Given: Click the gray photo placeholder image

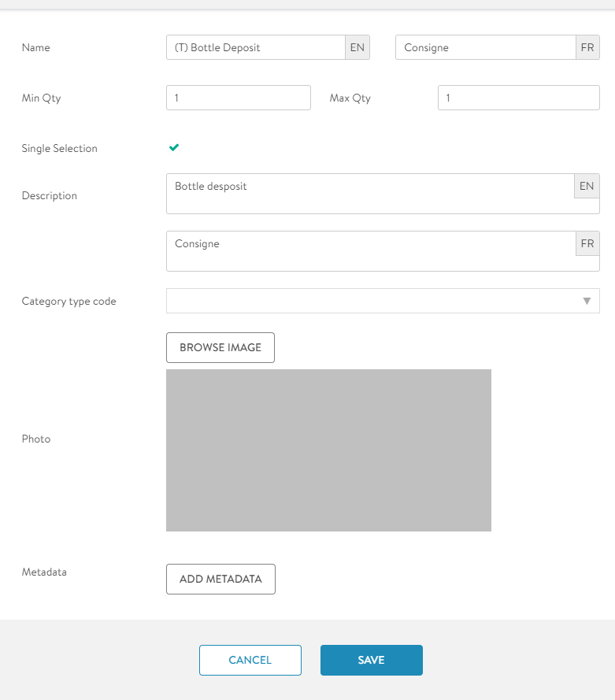Looking at the screenshot, I should click(x=328, y=450).
